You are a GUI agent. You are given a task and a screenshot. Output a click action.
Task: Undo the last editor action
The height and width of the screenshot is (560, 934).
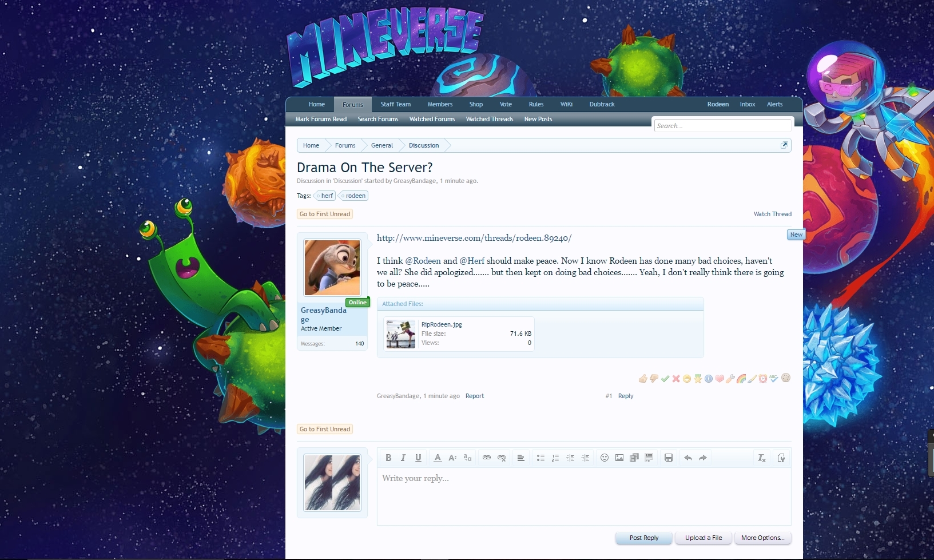point(688,458)
